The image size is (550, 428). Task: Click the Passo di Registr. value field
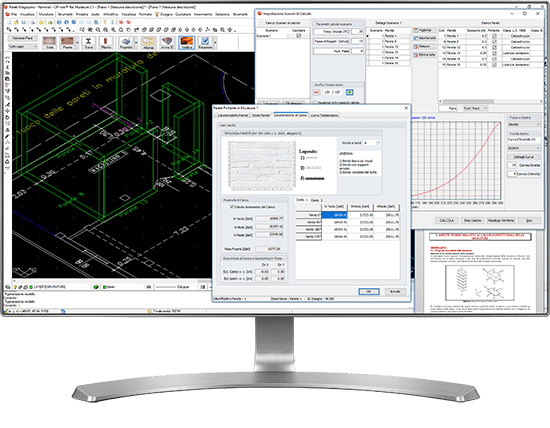(x=357, y=41)
